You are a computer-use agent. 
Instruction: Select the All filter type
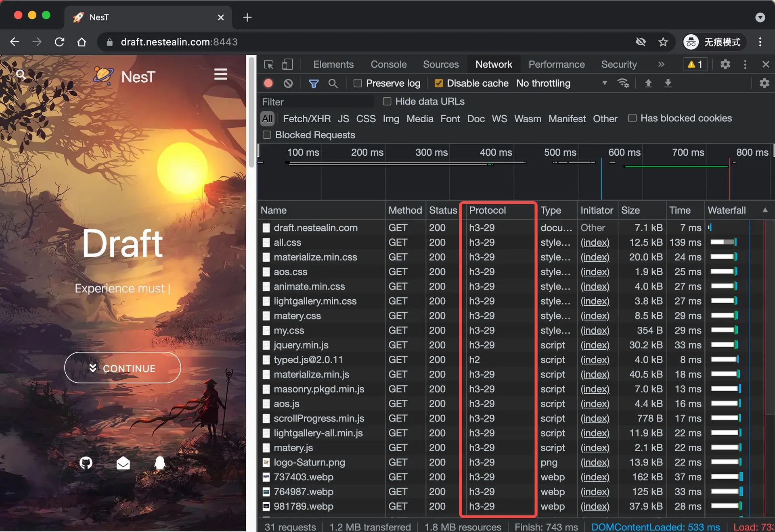pos(267,119)
